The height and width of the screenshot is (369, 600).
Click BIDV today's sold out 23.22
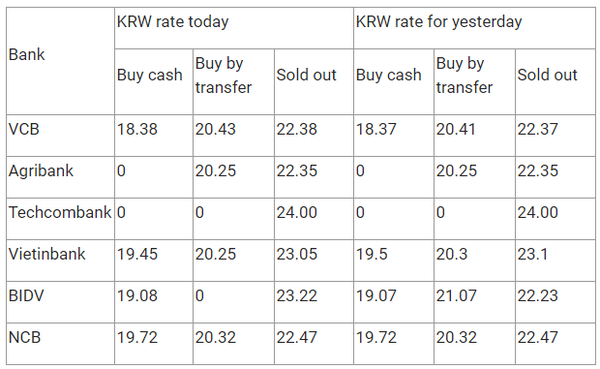coord(297,296)
